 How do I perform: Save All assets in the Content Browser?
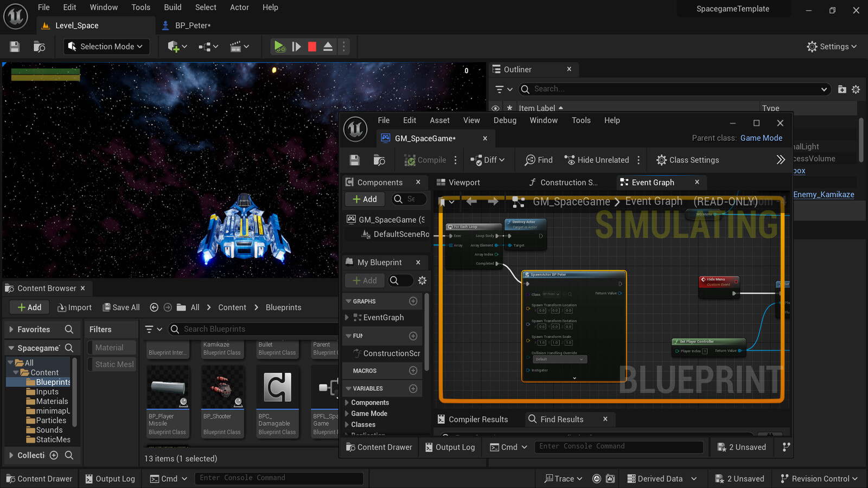point(121,307)
